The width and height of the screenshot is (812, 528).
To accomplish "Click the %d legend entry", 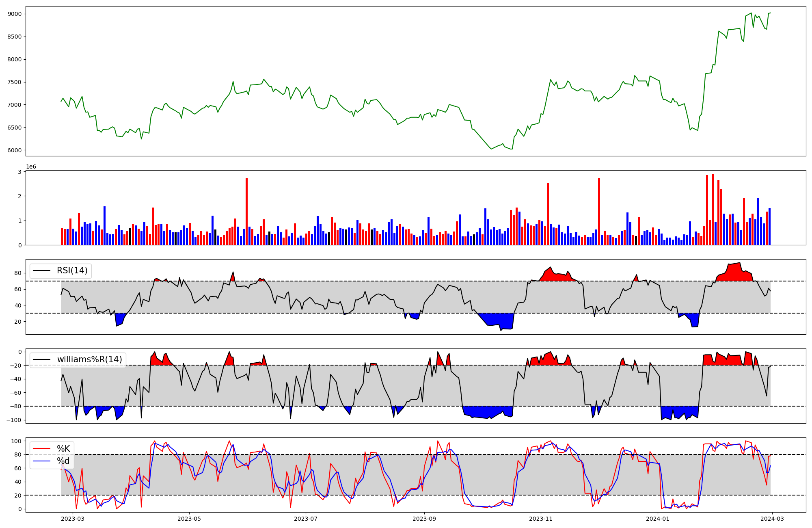I will pos(63,461).
